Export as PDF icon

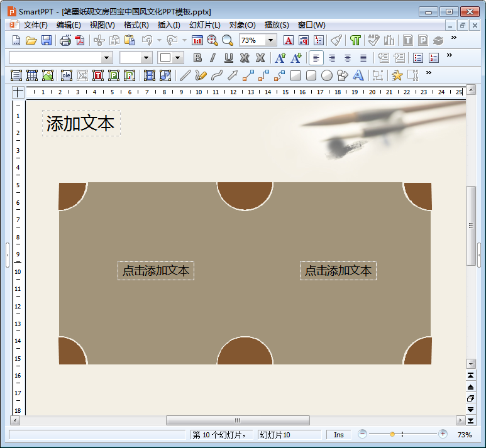point(80,40)
